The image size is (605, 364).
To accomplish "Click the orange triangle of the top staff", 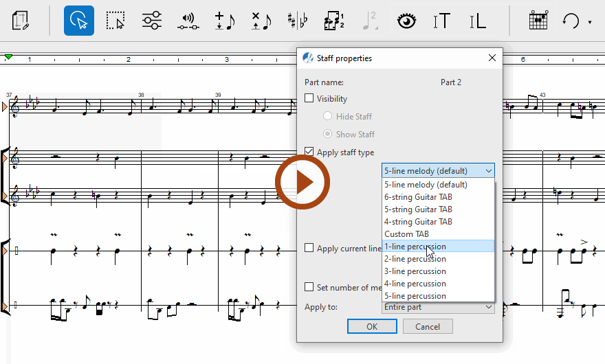I will [5, 107].
